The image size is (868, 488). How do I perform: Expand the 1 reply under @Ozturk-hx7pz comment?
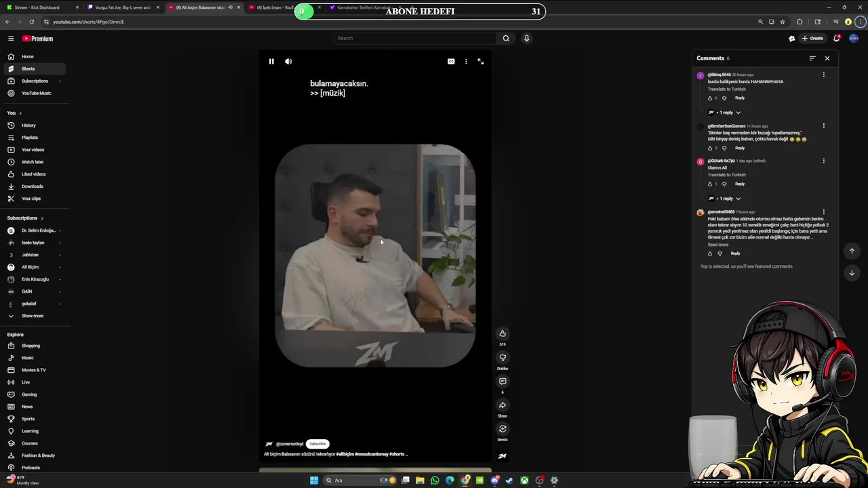pos(725,199)
